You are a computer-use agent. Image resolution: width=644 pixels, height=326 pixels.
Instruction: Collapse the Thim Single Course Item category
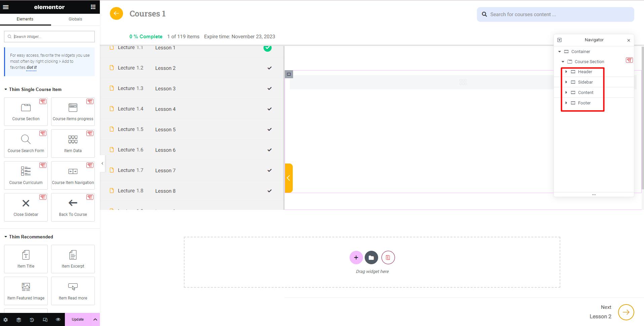pyautogui.click(x=6, y=89)
